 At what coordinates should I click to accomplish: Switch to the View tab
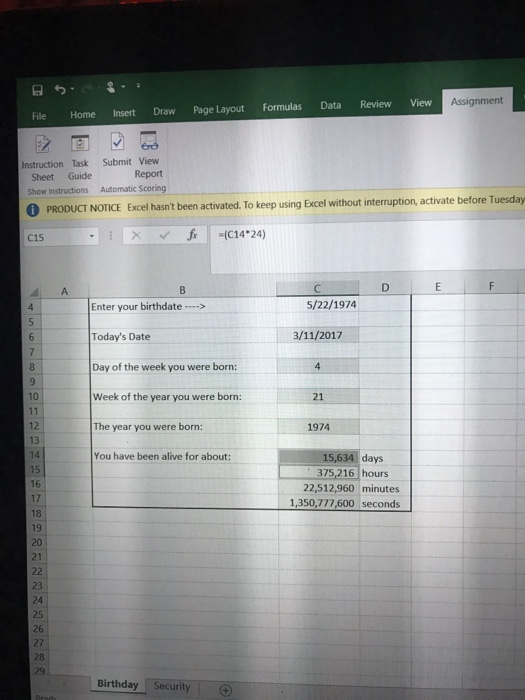421,103
